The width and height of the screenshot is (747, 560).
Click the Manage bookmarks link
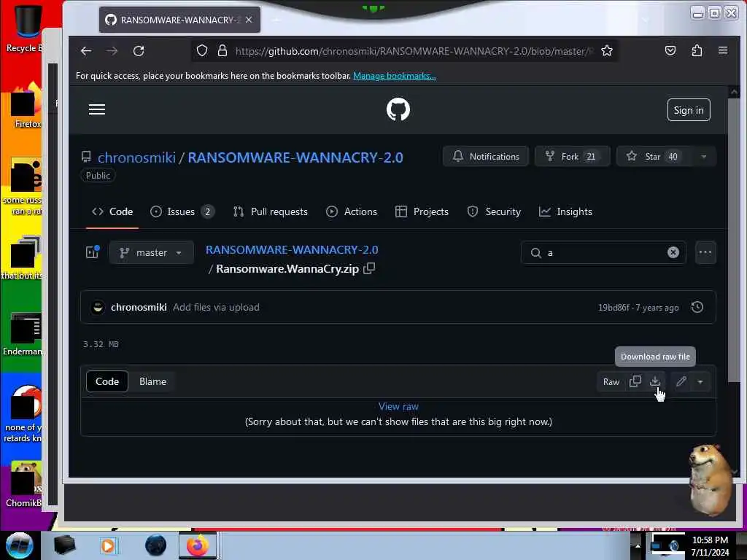[x=395, y=76]
